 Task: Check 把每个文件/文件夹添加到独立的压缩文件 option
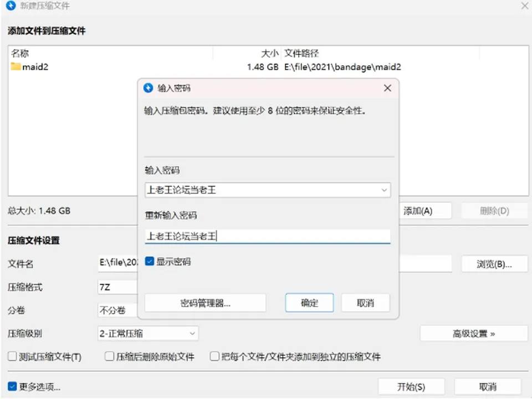point(214,356)
